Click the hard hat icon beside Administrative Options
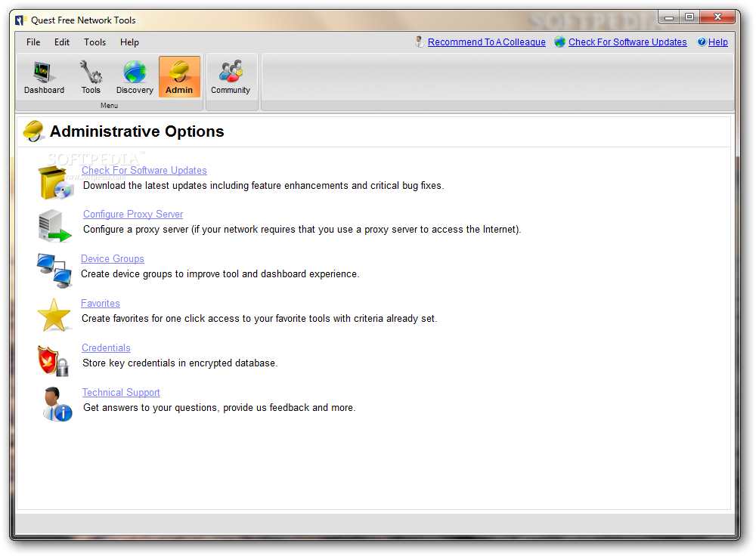 coord(34,131)
